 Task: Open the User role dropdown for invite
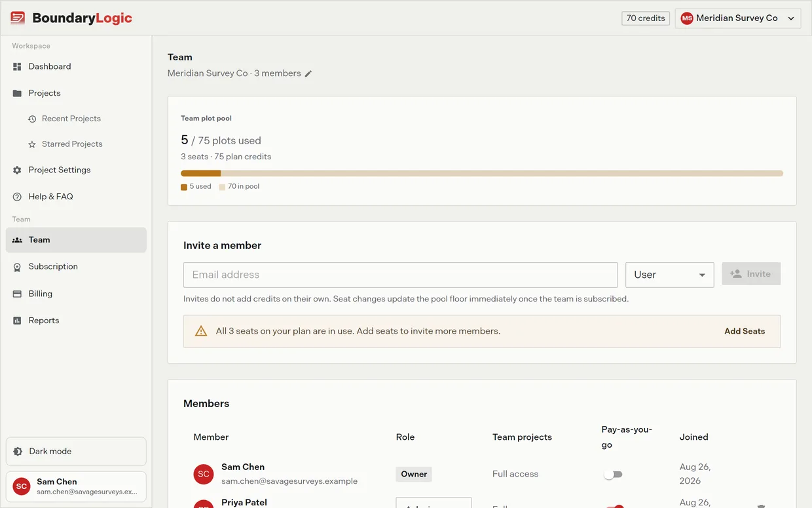670,275
